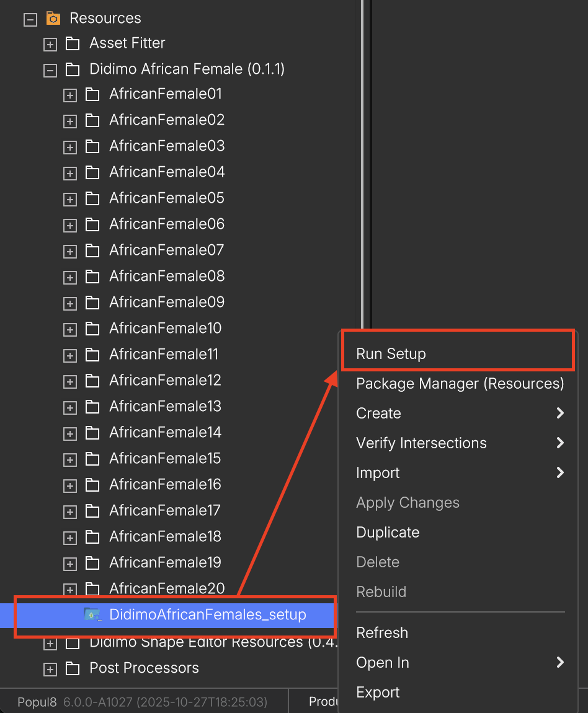Image resolution: width=588 pixels, height=713 pixels.
Task: Expand the AfricanFemale01 node
Action: 69,95
